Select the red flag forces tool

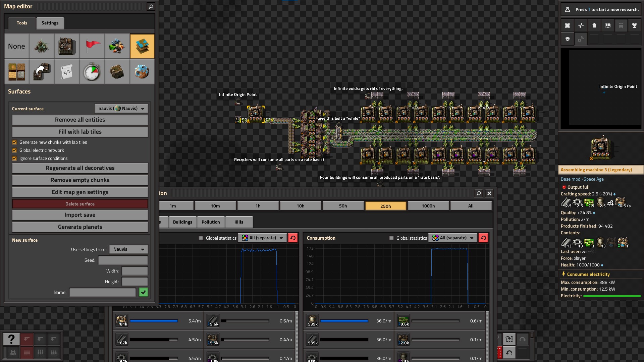point(92,46)
